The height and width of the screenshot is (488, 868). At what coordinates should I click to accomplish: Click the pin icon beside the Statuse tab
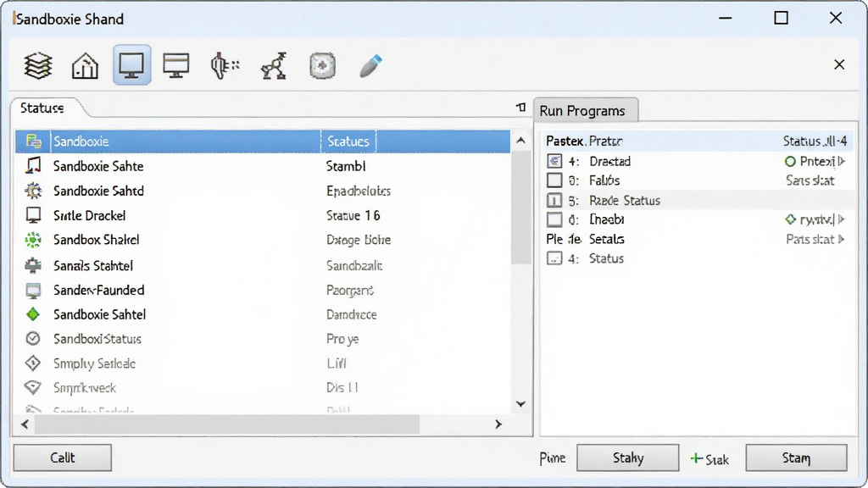point(521,107)
